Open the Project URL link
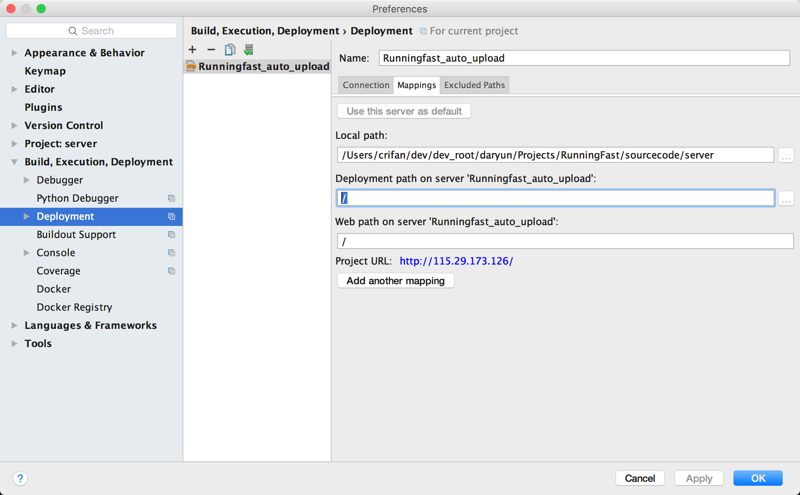 [456, 261]
